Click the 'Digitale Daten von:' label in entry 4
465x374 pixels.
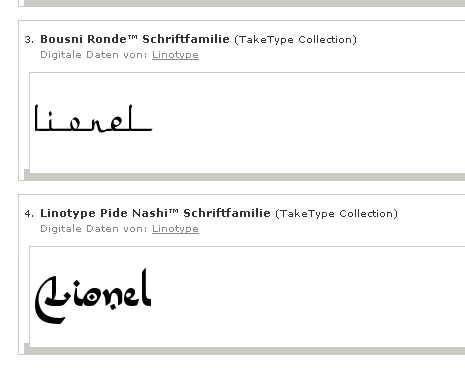pyautogui.click(x=94, y=228)
